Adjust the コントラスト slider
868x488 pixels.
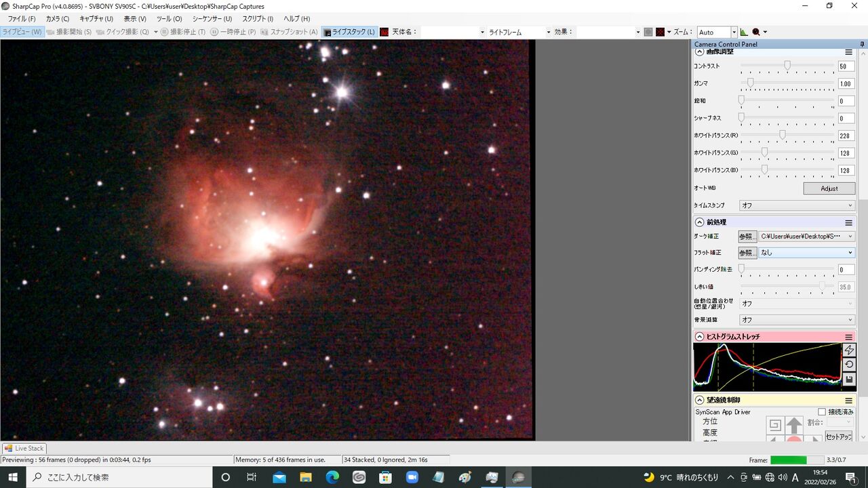tap(787, 66)
